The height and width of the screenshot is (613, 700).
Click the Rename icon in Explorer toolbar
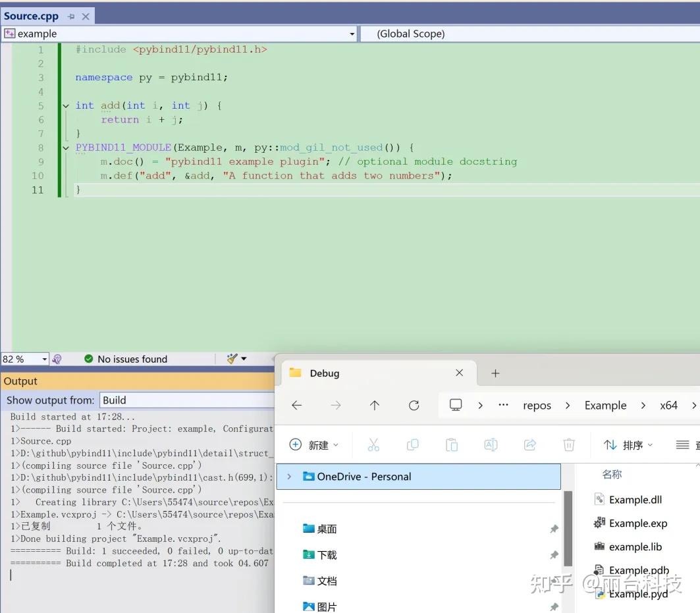click(490, 444)
